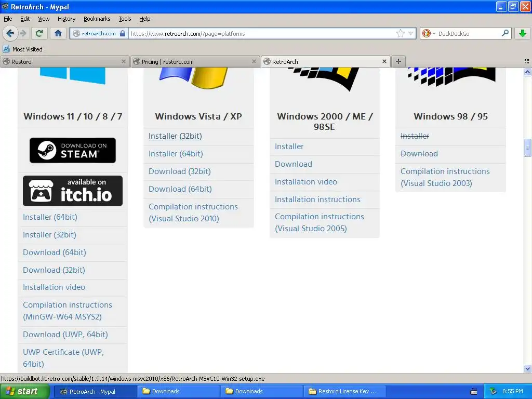Viewport: 532px width, 399px height.
Task: Open Installation instructions under Windows 2000 / ME
Action: (317, 199)
